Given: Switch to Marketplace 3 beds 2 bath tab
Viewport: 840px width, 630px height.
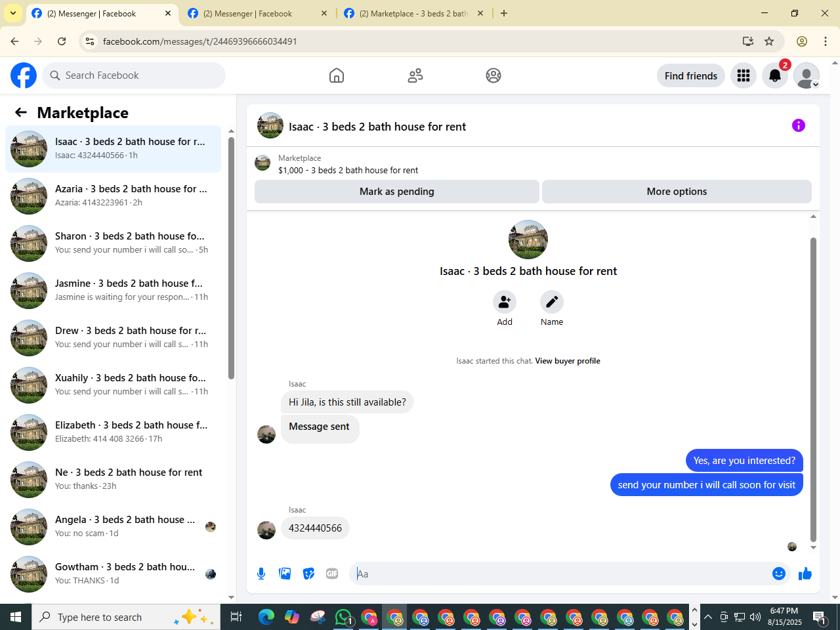Looking at the screenshot, I should click(x=413, y=13).
